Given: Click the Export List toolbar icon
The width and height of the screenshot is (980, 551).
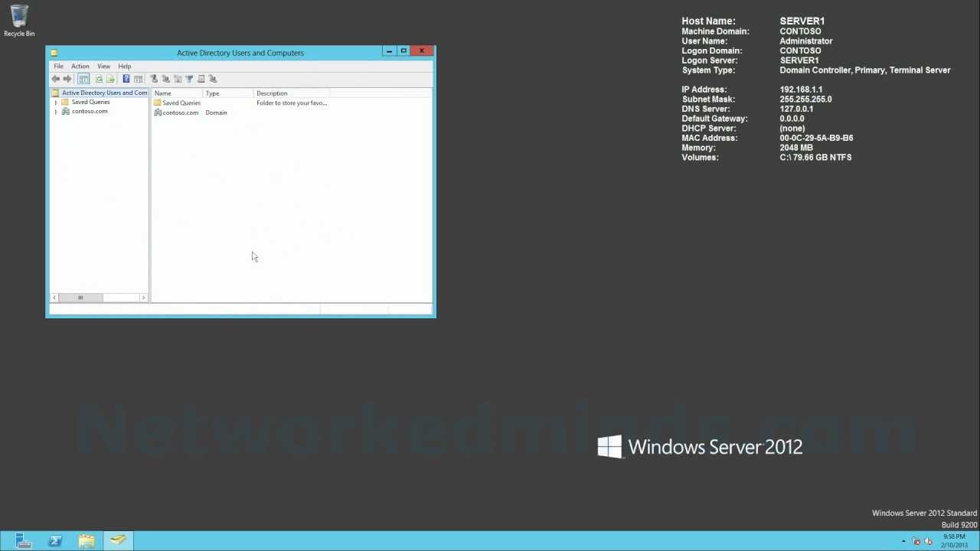Looking at the screenshot, I should [110, 79].
